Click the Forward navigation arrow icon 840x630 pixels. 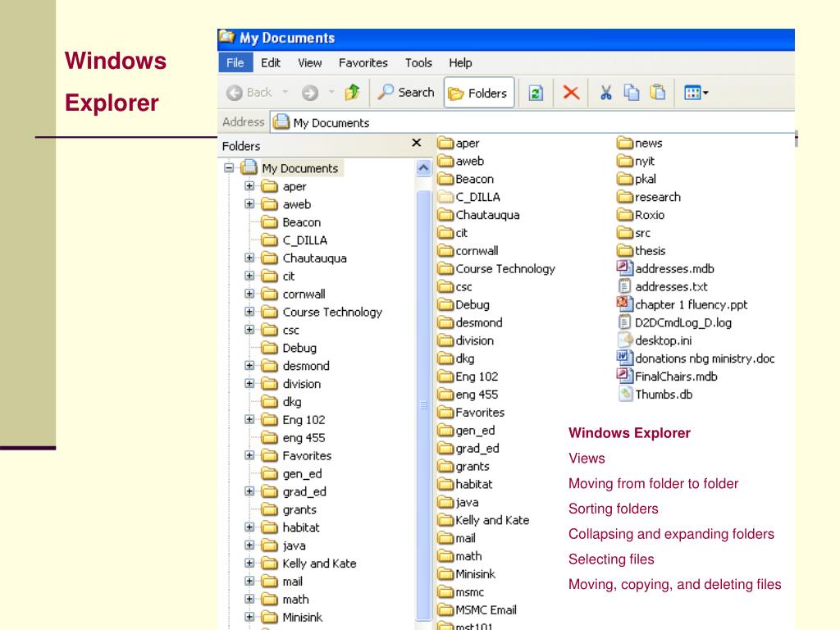[309, 93]
